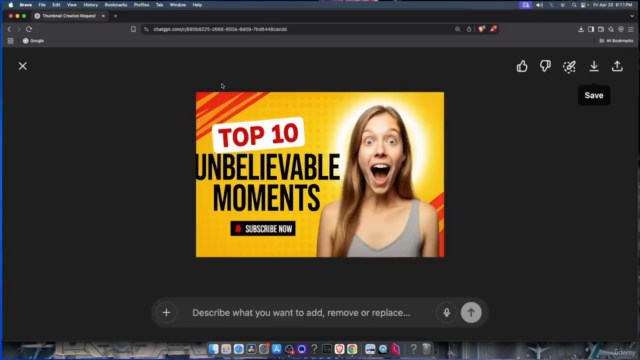Close the image preview overlay
The image size is (640, 360).
pyautogui.click(x=22, y=66)
